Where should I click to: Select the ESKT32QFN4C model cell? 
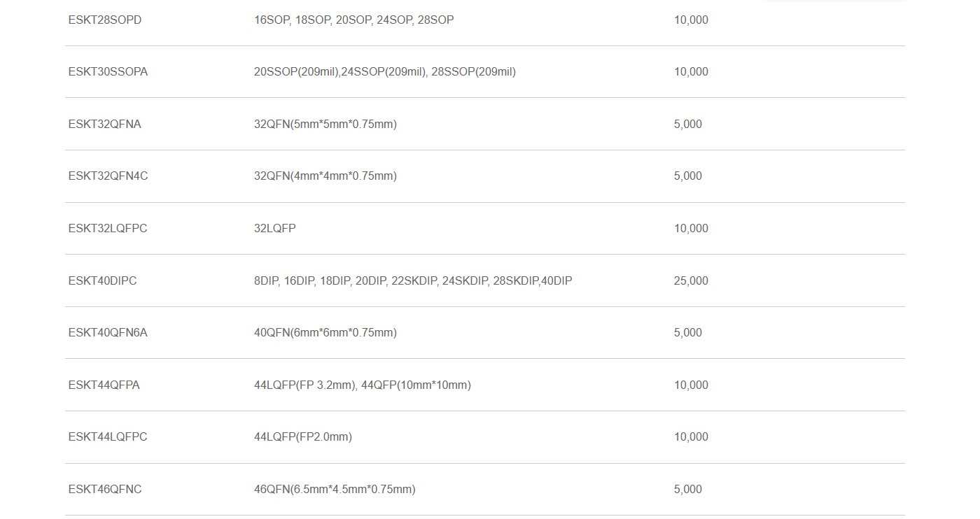click(108, 176)
